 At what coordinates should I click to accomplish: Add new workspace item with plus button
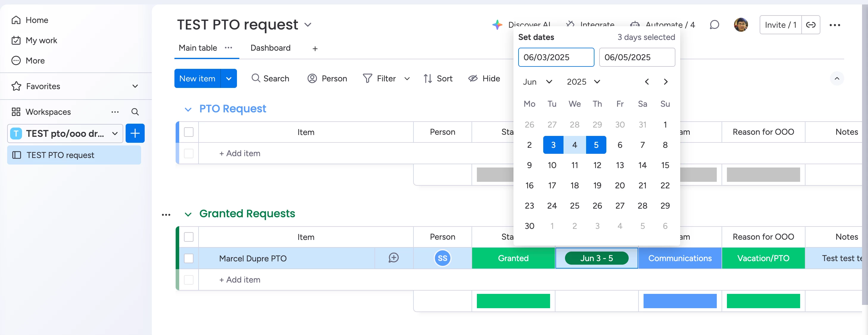click(135, 133)
